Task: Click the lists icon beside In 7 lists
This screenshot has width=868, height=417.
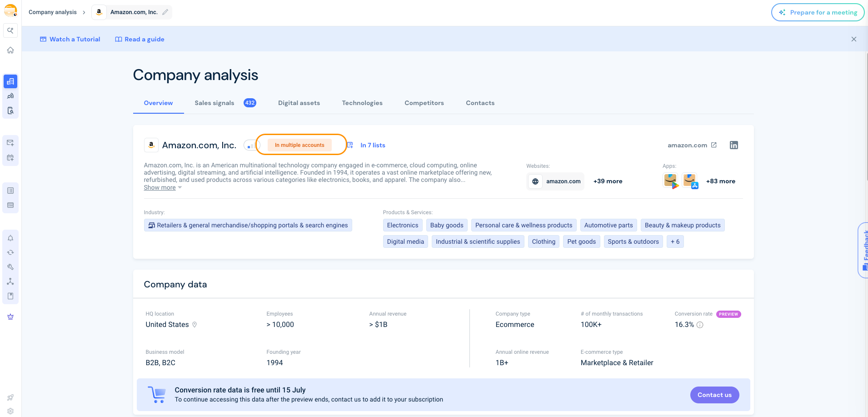Action: [350, 145]
